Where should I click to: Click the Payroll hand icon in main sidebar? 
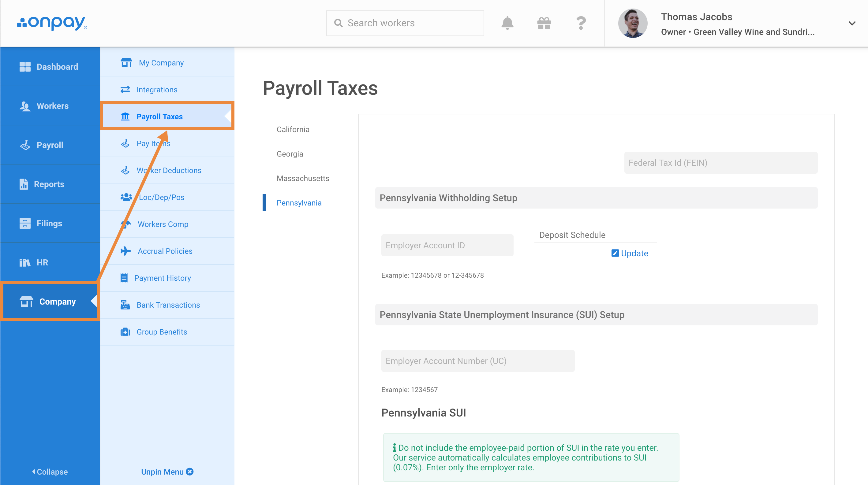25,145
